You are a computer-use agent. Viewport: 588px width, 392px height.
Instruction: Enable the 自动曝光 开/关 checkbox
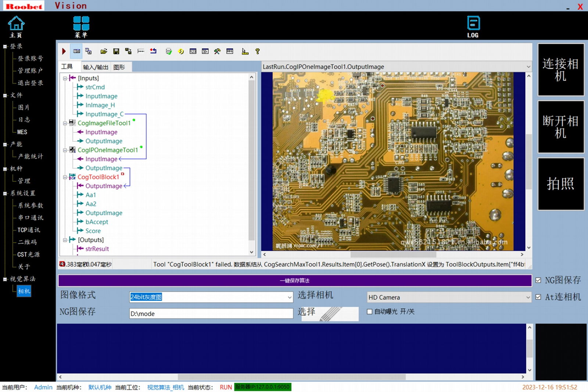[370, 311]
